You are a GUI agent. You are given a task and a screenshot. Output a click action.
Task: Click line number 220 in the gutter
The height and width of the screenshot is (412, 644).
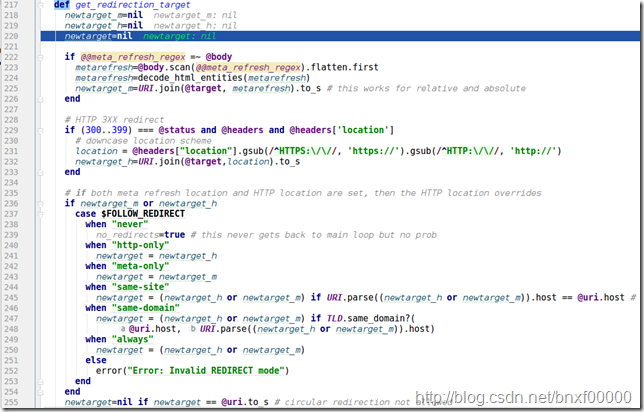[11, 36]
